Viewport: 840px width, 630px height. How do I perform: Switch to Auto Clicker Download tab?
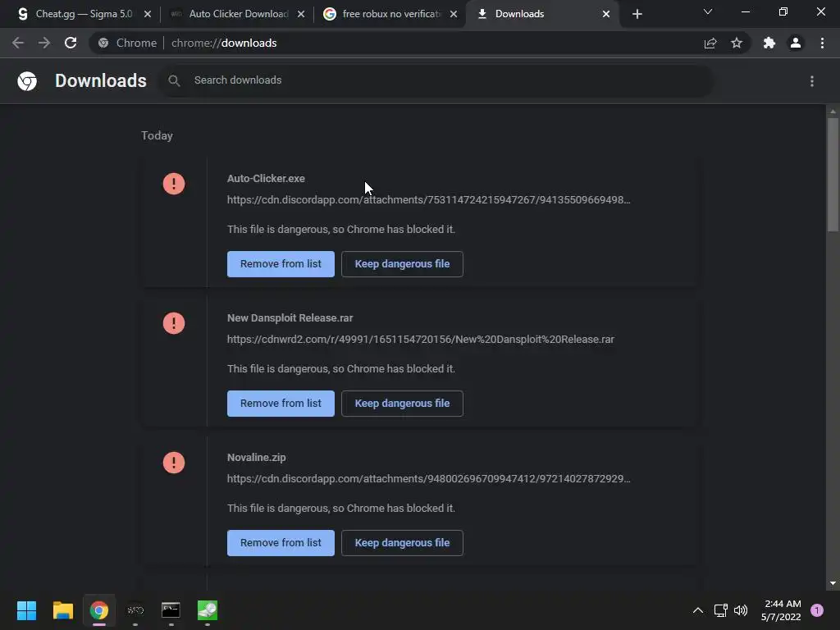pyautogui.click(x=239, y=14)
